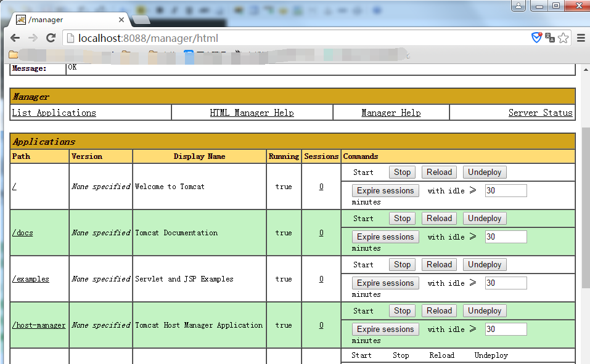The image size is (590, 364).
Task: Click the browser forward arrow
Action: pos(33,38)
